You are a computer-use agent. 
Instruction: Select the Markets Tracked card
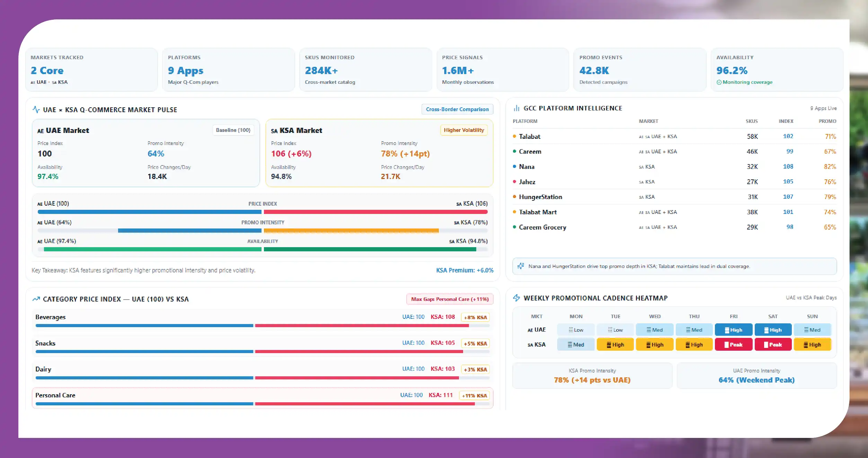click(91, 70)
